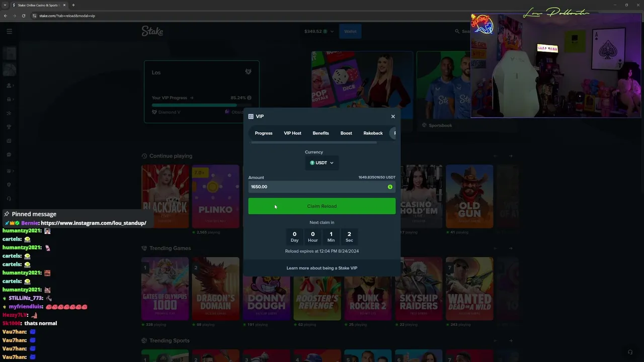
Task: Click the Continue playing heading
Action: click(x=171, y=156)
